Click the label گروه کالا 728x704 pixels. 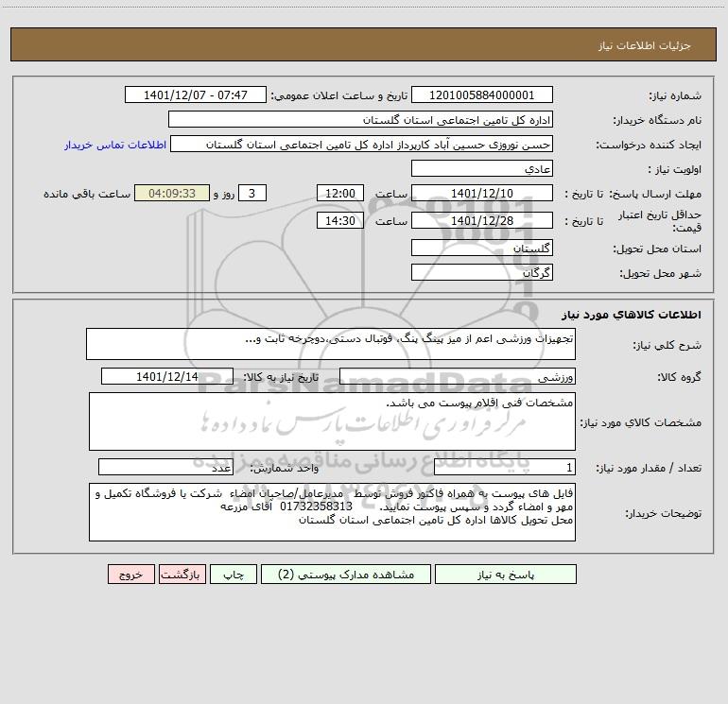[x=680, y=377]
